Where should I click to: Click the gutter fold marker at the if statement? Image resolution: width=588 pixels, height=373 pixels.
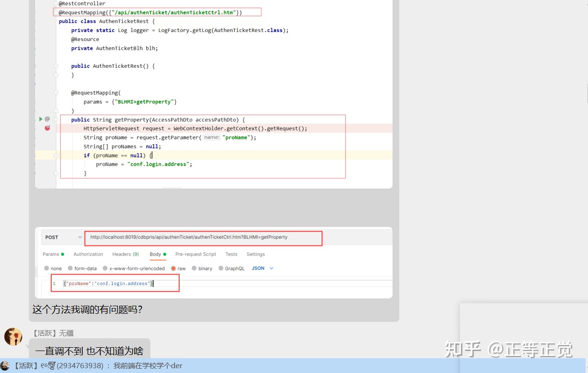click(56, 155)
